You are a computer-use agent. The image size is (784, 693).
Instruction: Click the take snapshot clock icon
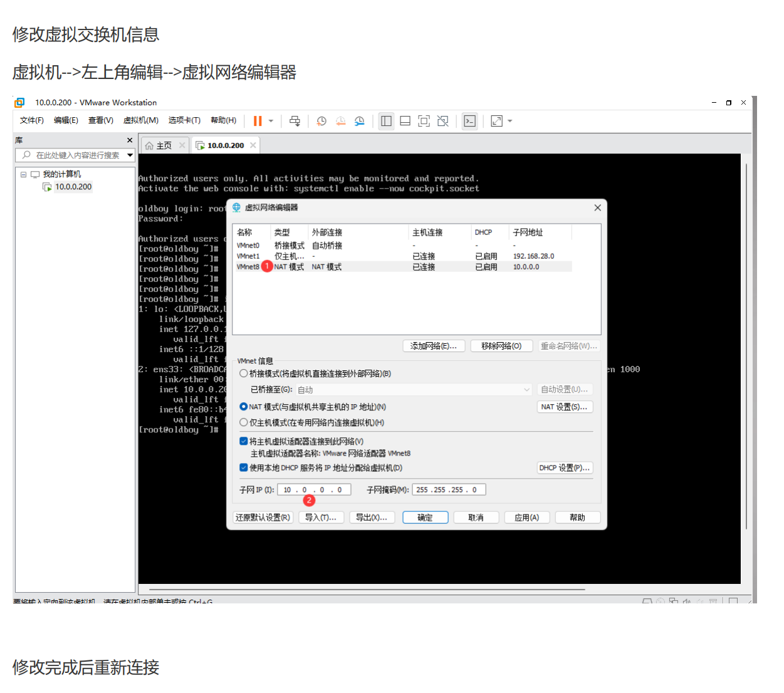[321, 121]
